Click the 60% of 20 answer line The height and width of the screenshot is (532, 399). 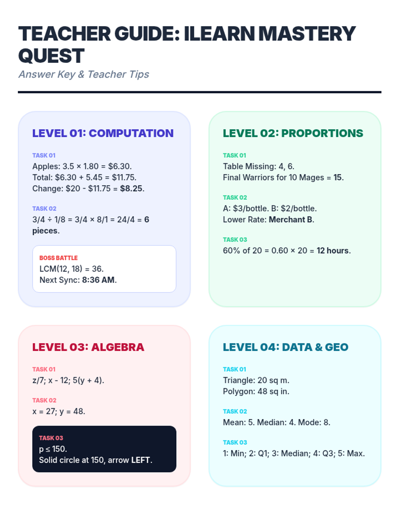coord(287,251)
